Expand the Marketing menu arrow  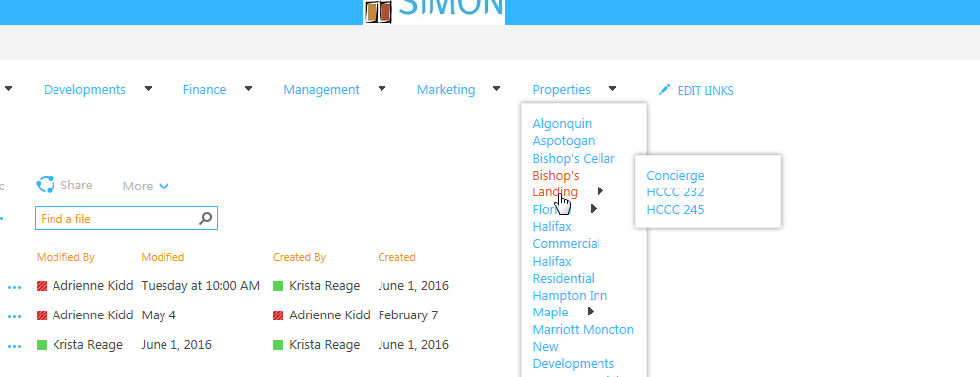click(x=496, y=89)
